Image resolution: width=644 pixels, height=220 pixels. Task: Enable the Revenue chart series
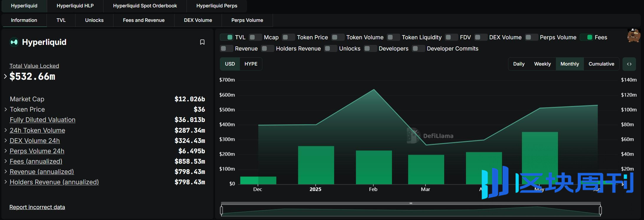click(x=226, y=49)
